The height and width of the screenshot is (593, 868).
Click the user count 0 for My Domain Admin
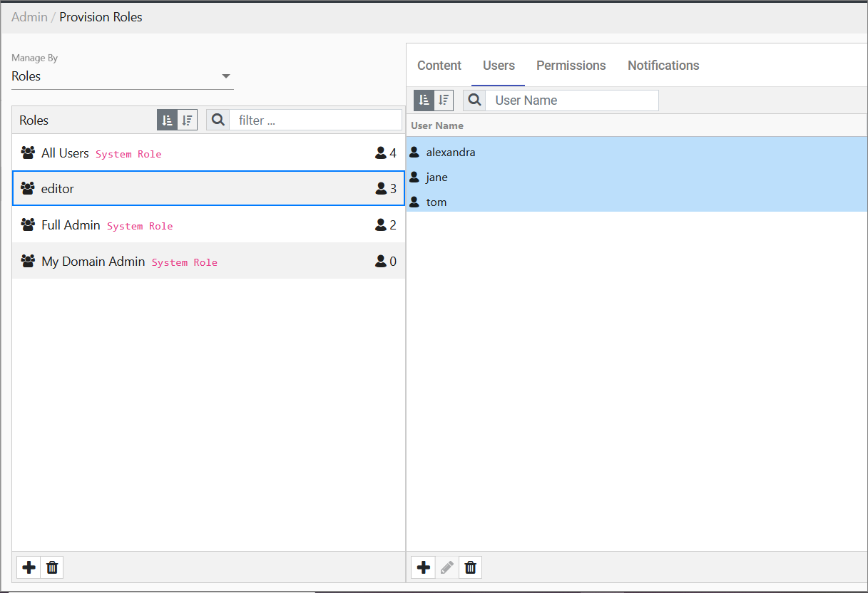tap(386, 262)
